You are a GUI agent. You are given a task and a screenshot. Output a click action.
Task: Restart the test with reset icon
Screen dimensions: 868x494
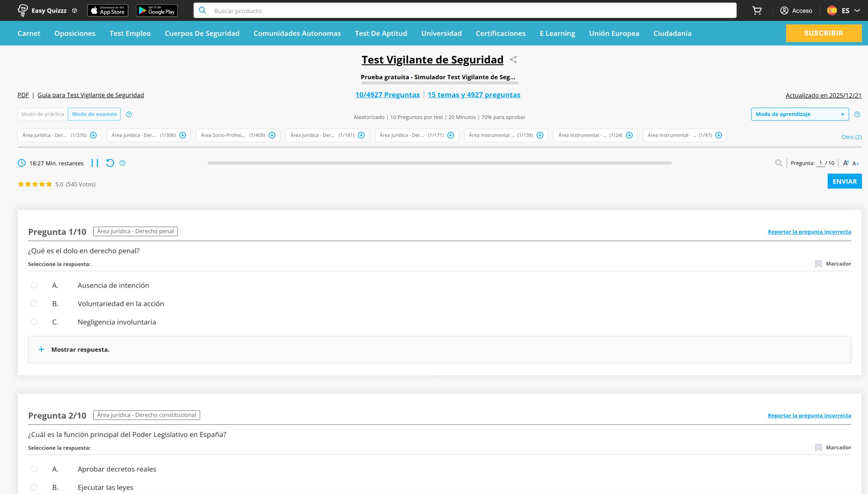click(110, 163)
